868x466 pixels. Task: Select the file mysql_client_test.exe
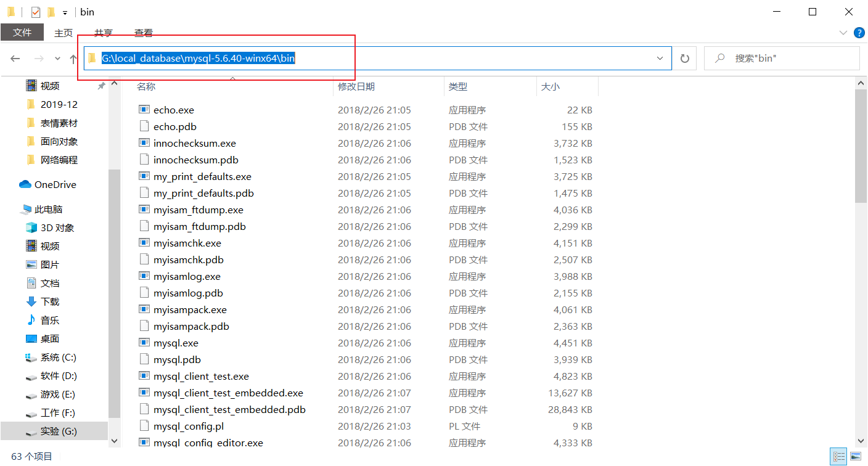[201, 376]
